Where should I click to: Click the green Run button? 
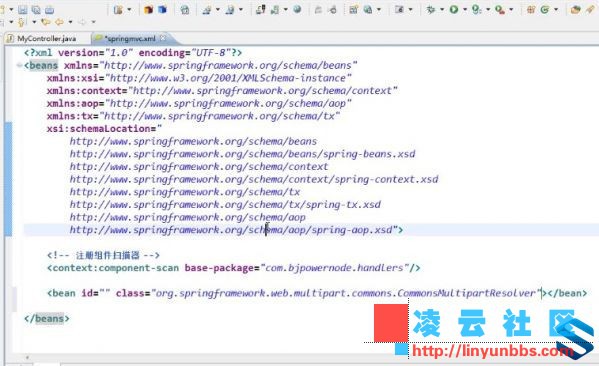454,10
